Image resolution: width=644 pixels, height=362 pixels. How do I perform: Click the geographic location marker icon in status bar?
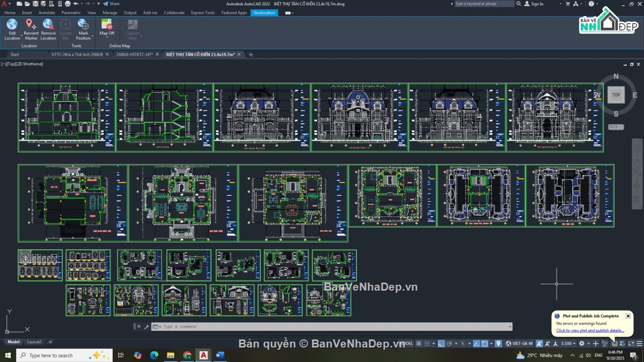(x=499, y=343)
